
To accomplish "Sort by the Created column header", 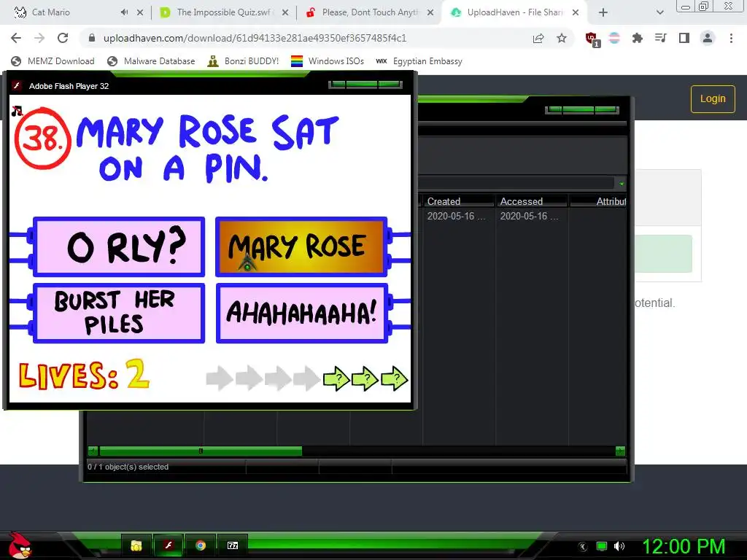I will click(458, 201).
